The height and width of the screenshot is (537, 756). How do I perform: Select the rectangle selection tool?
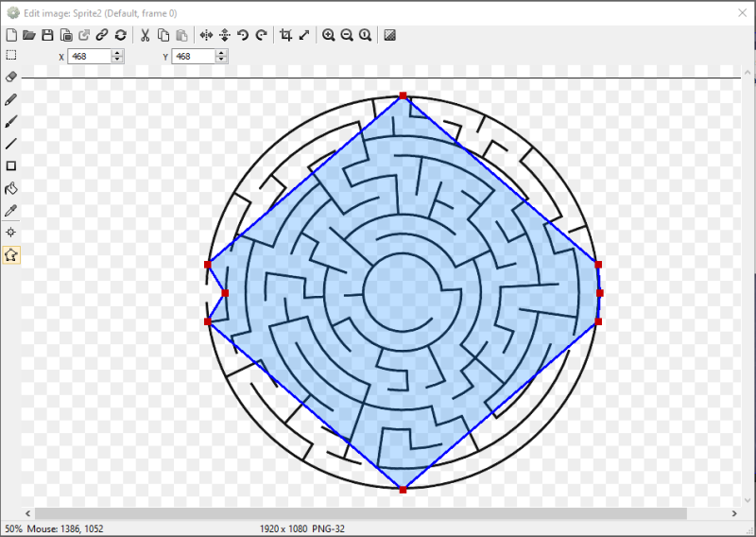point(11,55)
